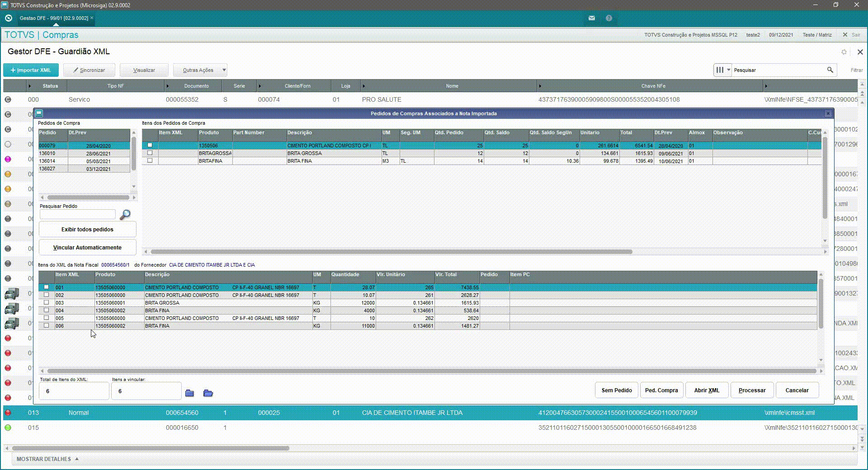Click the search magnifier in Pesquisar box
Screen dimensions: 868x470
point(830,70)
